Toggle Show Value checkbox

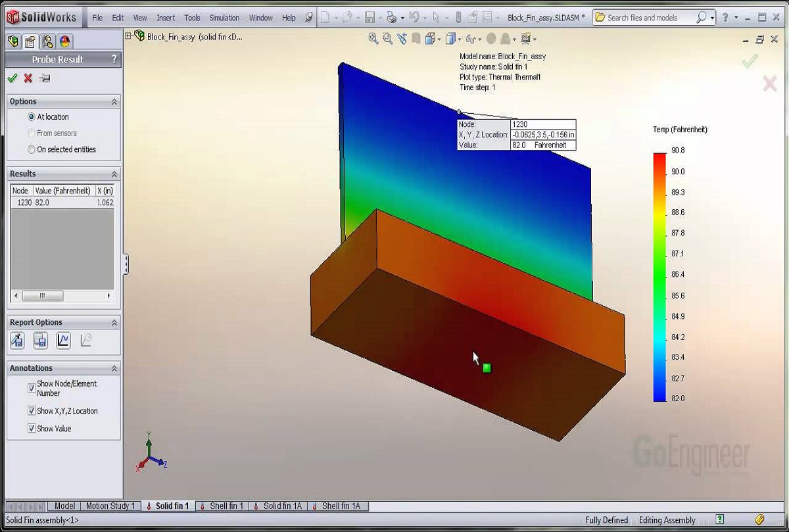(32, 429)
